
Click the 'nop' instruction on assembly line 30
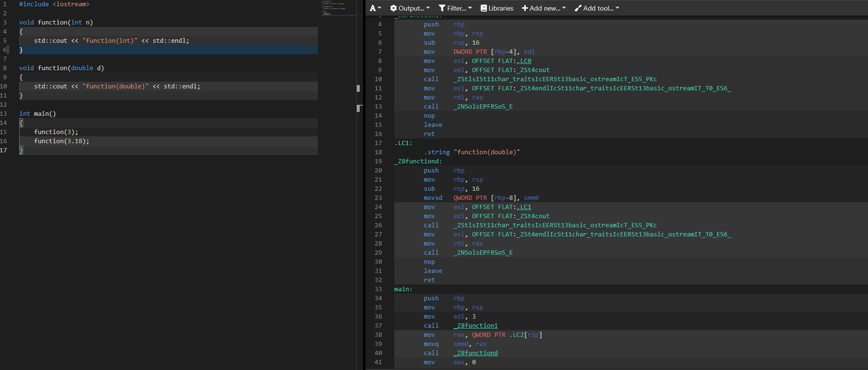[429, 262]
